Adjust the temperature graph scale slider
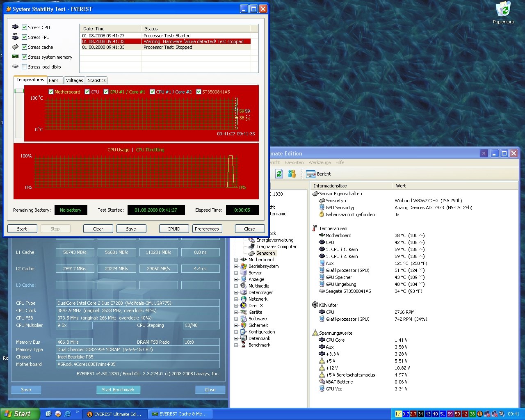This screenshot has height=420, width=525. point(19,91)
